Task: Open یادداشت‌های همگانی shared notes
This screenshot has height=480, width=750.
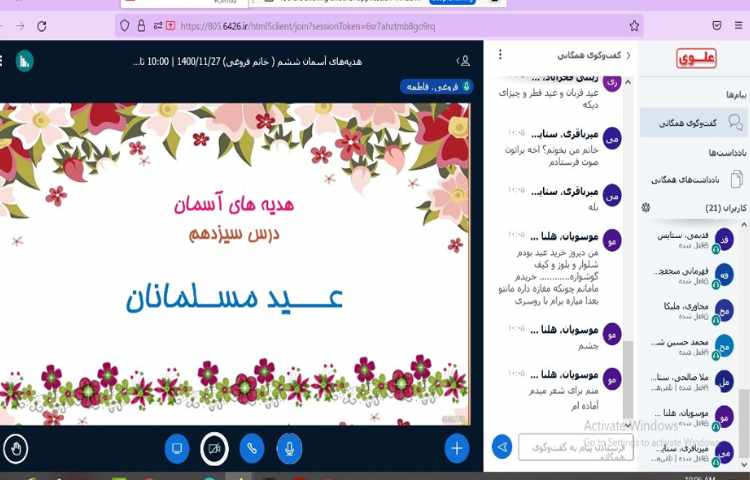Action: [694, 180]
